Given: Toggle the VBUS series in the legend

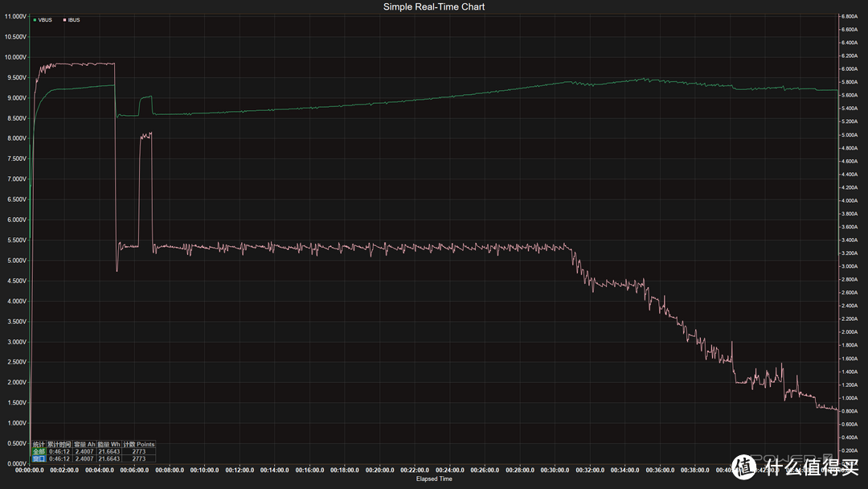Looking at the screenshot, I should pos(43,20).
